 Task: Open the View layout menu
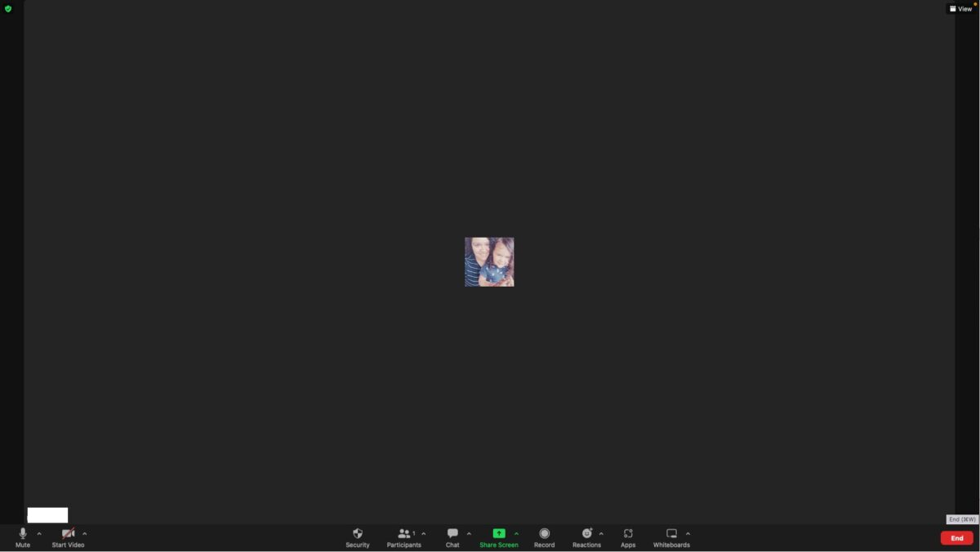pyautogui.click(x=961, y=9)
